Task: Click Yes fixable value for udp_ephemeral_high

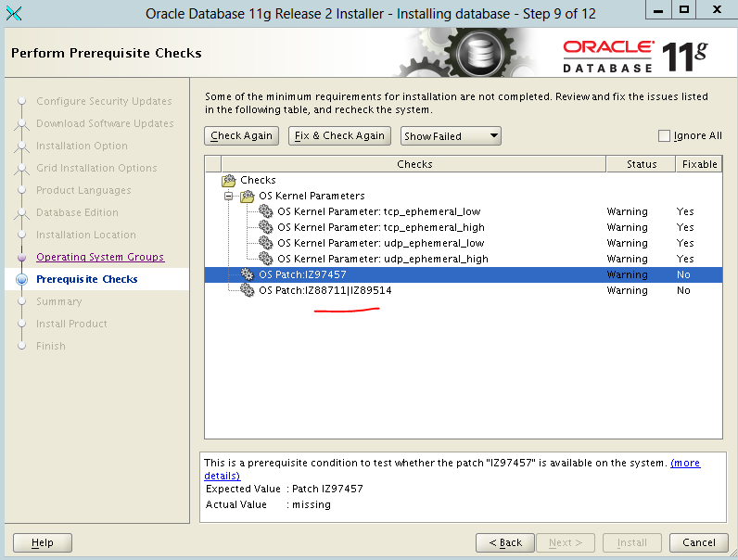Action: [685, 259]
